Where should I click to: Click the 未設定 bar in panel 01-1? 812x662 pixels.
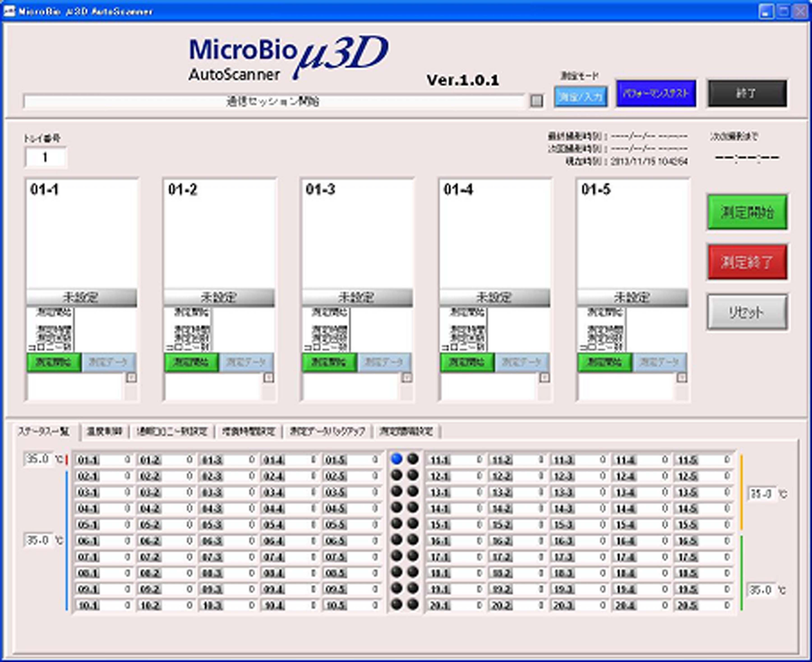point(81,298)
